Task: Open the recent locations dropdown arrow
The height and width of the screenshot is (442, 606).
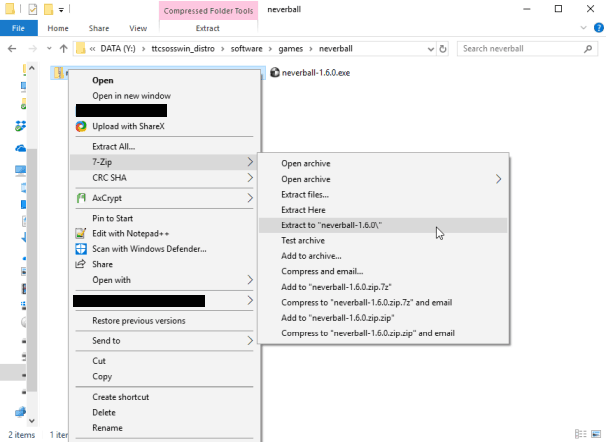Action: click(x=49, y=48)
